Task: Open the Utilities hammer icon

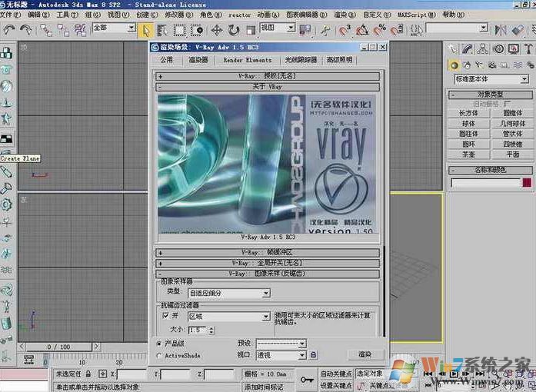Action: point(528,49)
